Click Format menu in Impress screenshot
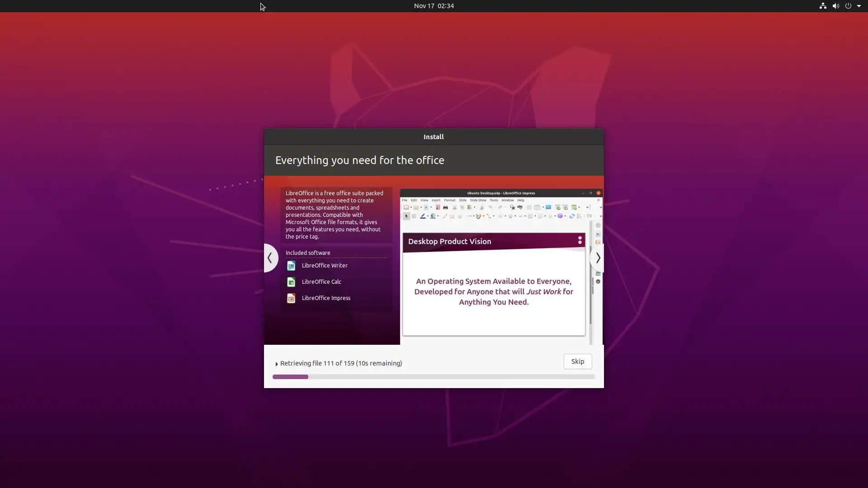 pos(449,200)
